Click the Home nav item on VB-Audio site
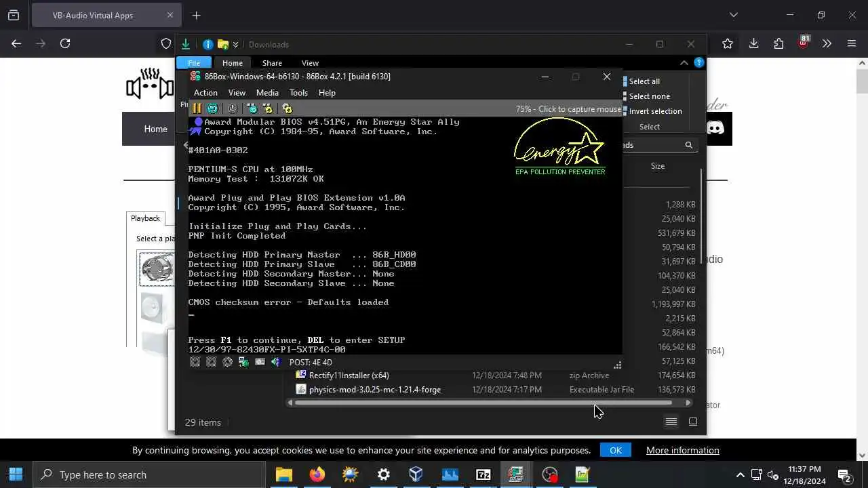 click(x=155, y=129)
